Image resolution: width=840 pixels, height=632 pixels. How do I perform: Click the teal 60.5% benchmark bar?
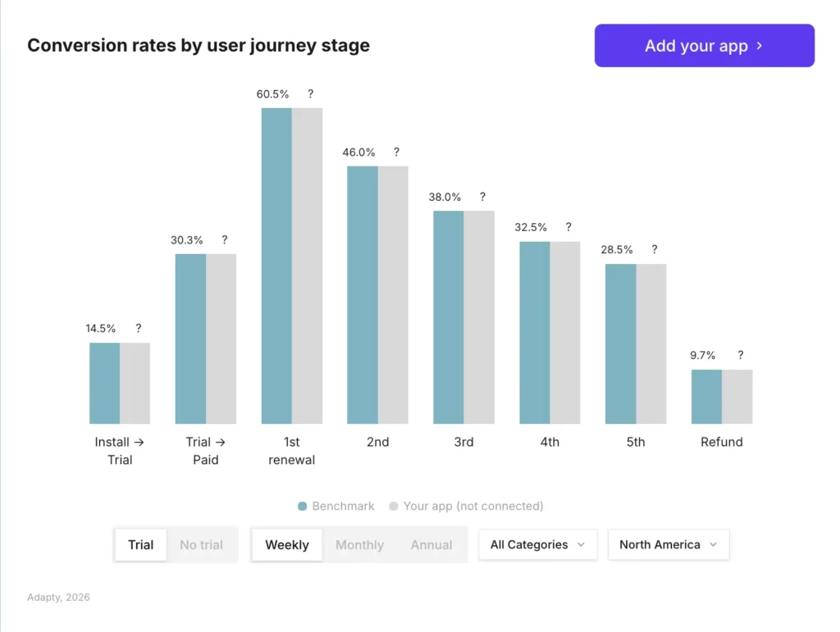coord(276,262)
